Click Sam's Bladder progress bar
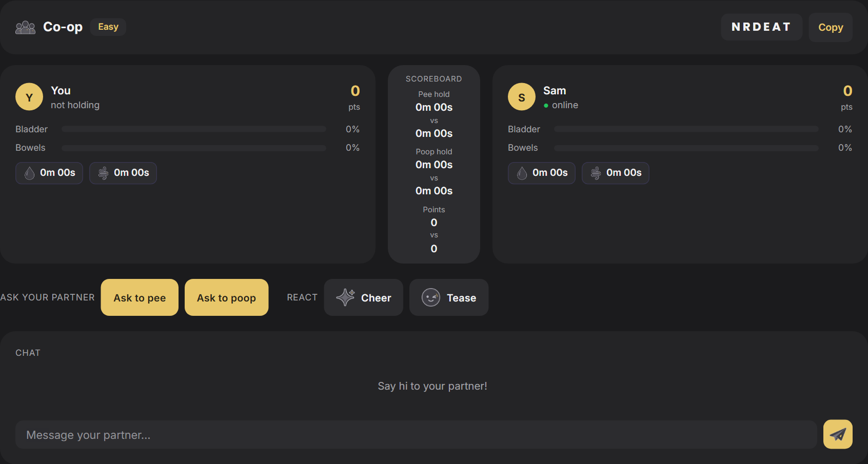The width and height of the screenshot is (868, 464). click(x=686, y=129)
